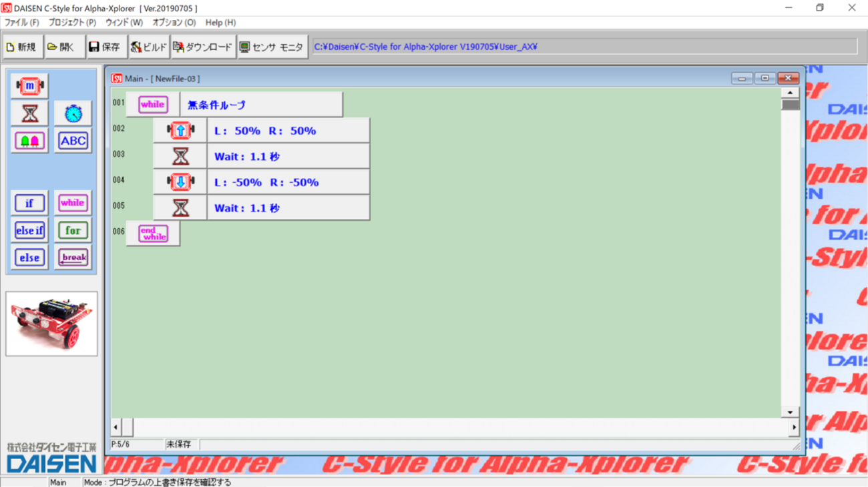Screen dimensions: 868x487
Task: Pick the ABC text block in the palette
Action: 73,141
